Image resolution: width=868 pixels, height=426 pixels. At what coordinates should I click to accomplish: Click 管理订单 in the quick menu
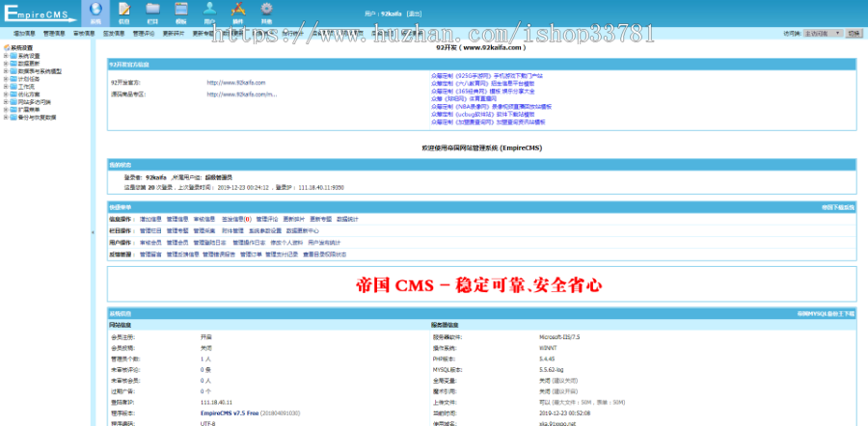coord(251,254)
